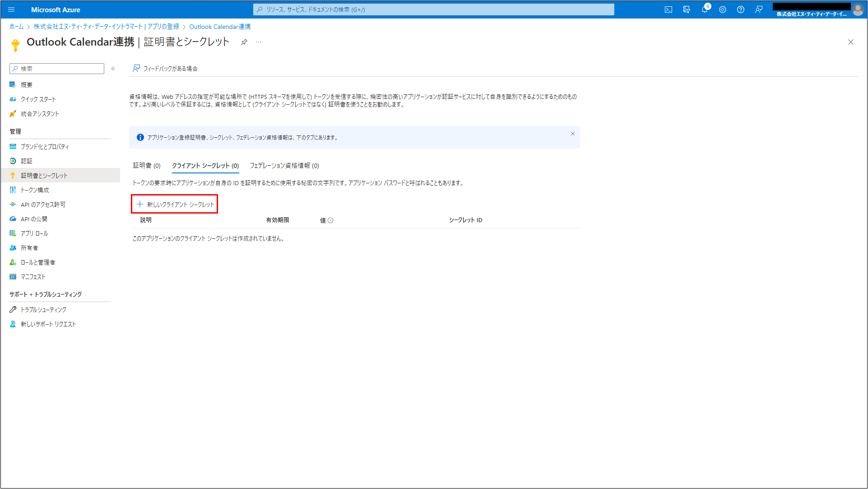The height and width of the screenshot is (489, 868).
Task: Click the Microsoft Azure logo text
Action: [x=56, y=9]
